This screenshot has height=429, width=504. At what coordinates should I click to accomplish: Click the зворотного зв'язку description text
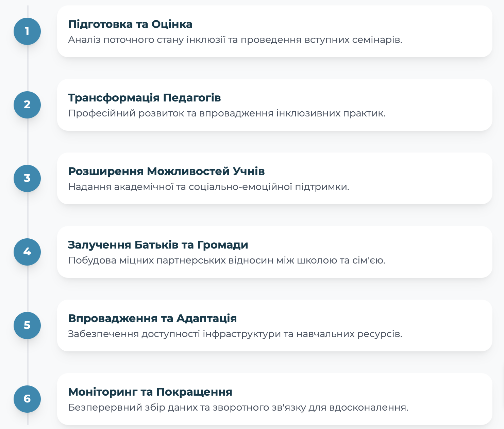(x=238, y=408)
